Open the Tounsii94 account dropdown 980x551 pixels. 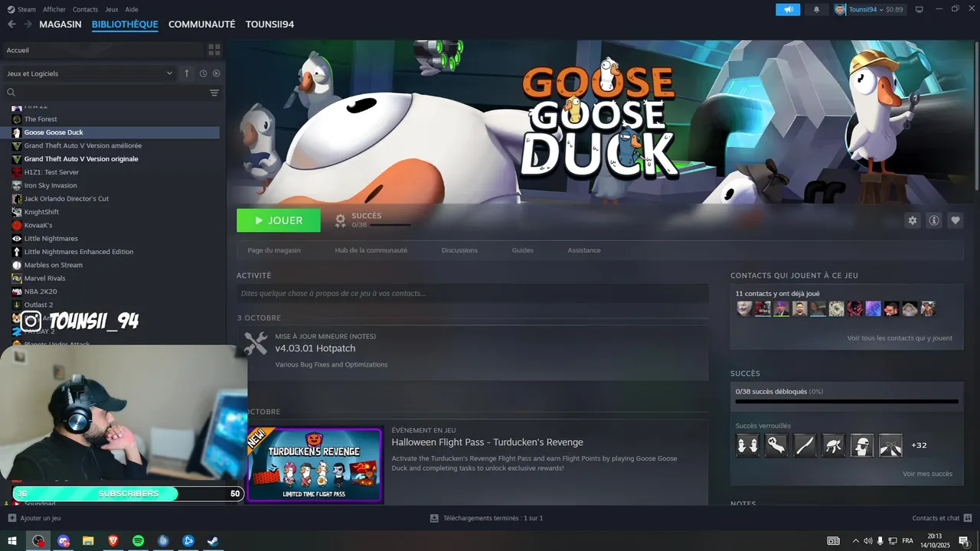869,9
